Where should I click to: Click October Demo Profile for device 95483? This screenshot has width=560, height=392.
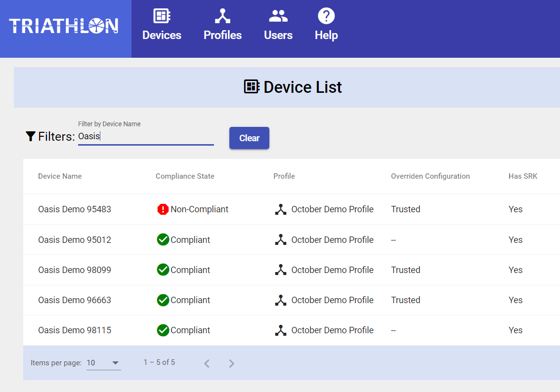pos(333,209)
